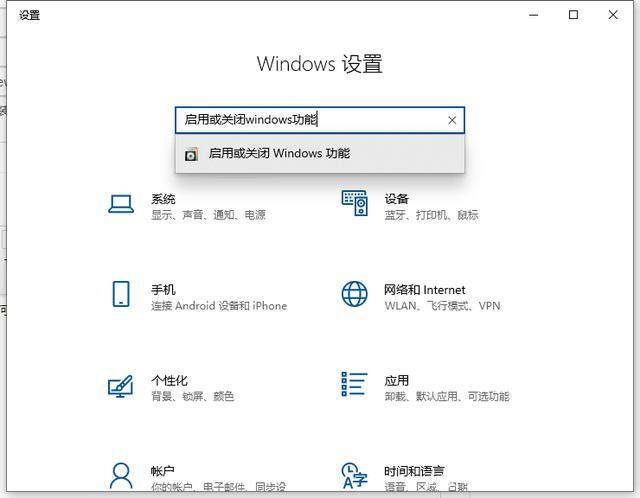Click the person icon for 帐户
This screenshot has width=640, height=498.
tap(121, 474)
